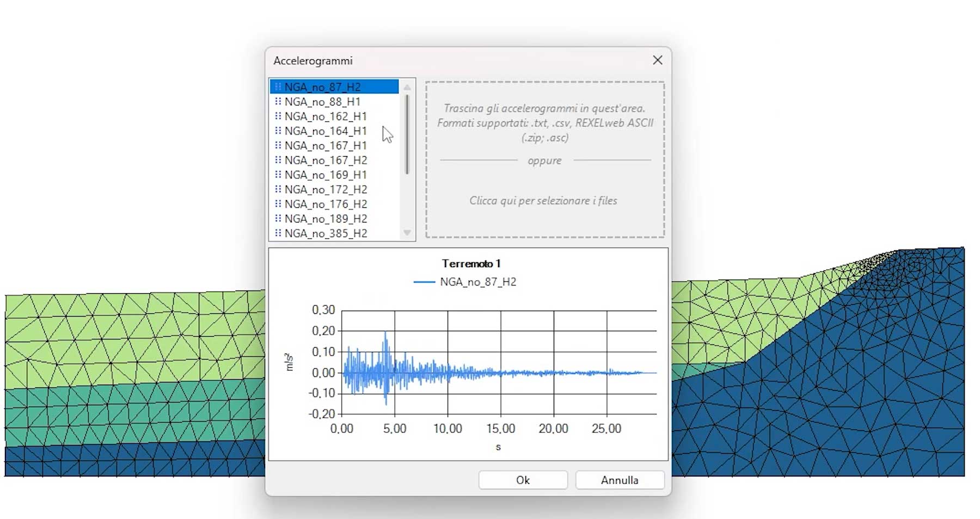Pick NGA_no_169_H1 from the accelerogram list
This screenshot has width=980, height=519.
tap(326, 175)
